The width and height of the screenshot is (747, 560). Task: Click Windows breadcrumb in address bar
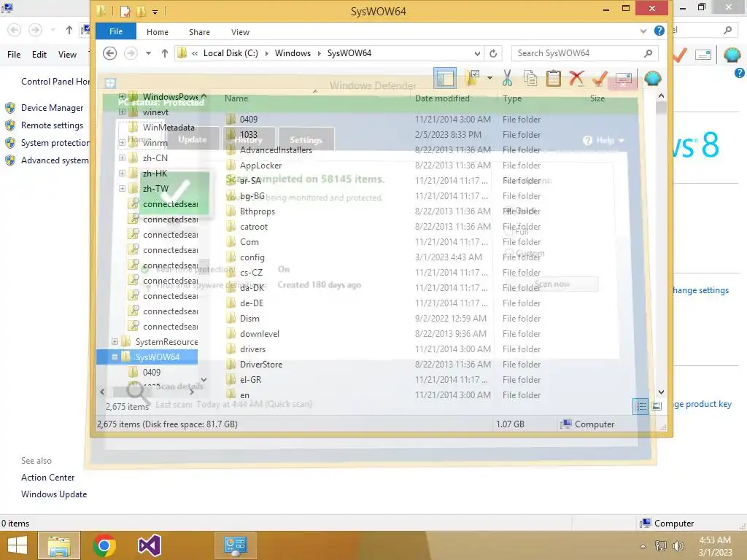[293, 52]
